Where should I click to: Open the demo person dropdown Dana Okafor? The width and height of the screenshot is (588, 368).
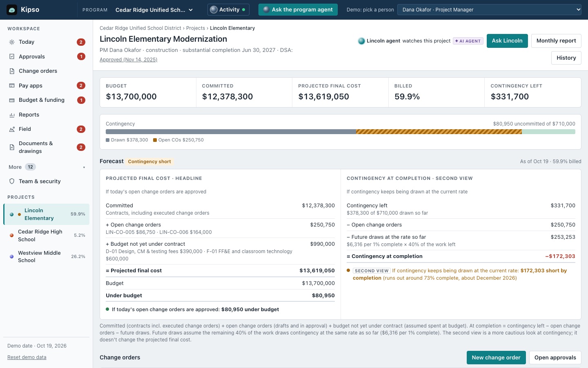click(x=489, y=9)
